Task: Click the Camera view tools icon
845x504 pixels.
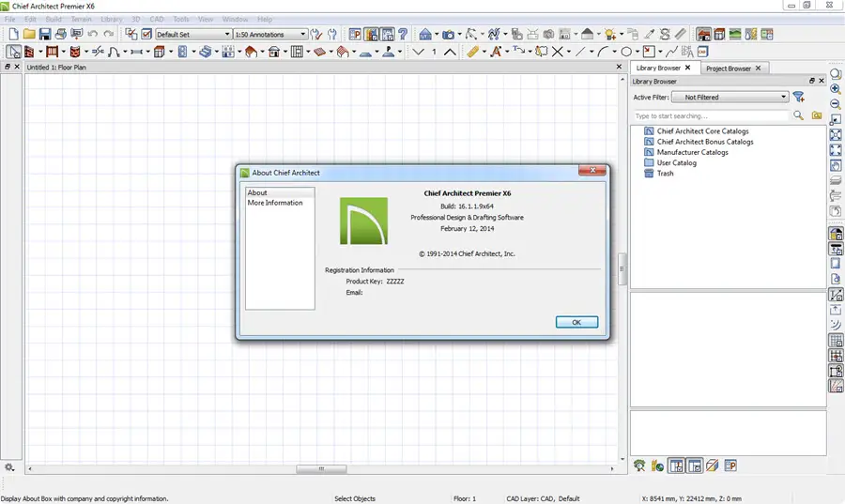Action: tap(448, 35)
